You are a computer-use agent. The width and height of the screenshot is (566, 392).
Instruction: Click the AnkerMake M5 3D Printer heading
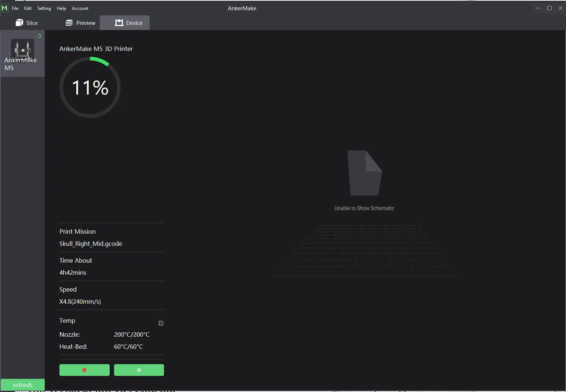click(x=96, y=49)
